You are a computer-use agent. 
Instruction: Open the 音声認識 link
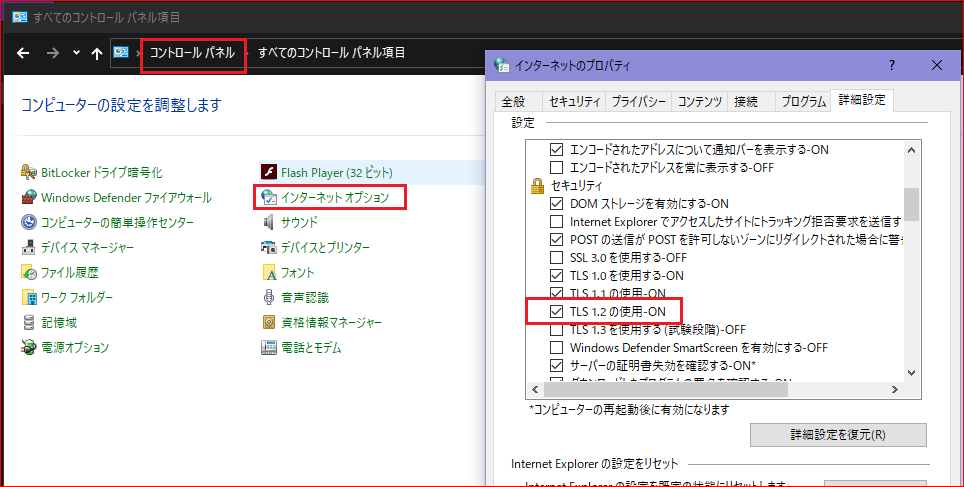pyautogui.click(x=305, y=297)
